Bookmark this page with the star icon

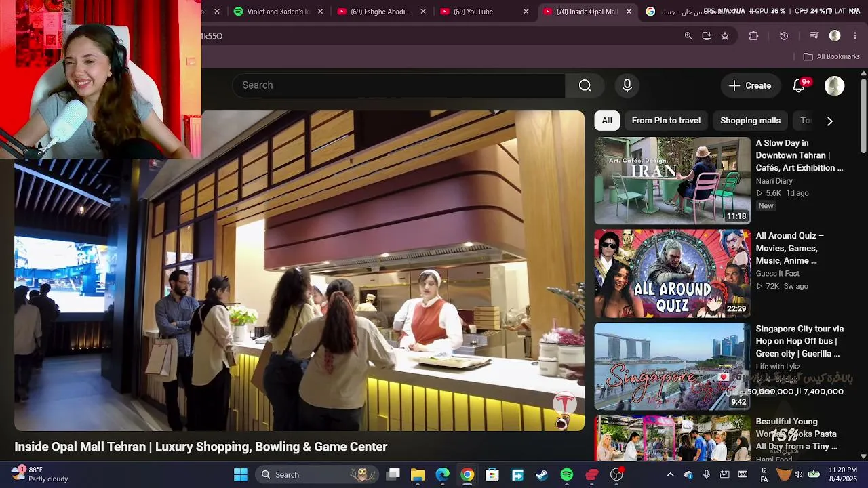pyautogui.click(x=725, y=36)
